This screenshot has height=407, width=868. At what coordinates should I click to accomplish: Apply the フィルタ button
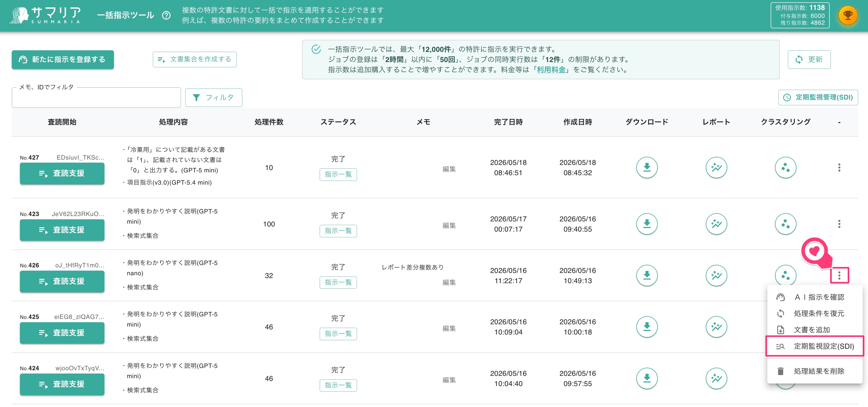click(214, 98)
